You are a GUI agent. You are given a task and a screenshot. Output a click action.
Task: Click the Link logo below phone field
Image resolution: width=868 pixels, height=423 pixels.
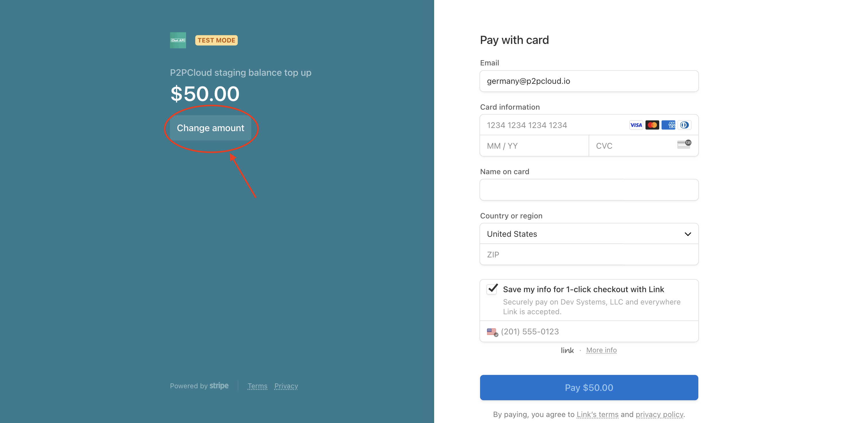pyautogui.click(x=567, y=351)
